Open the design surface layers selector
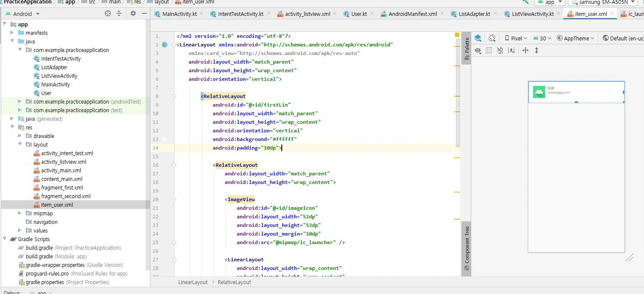This screenshot has width=644, height=294. tap(478, 38)
